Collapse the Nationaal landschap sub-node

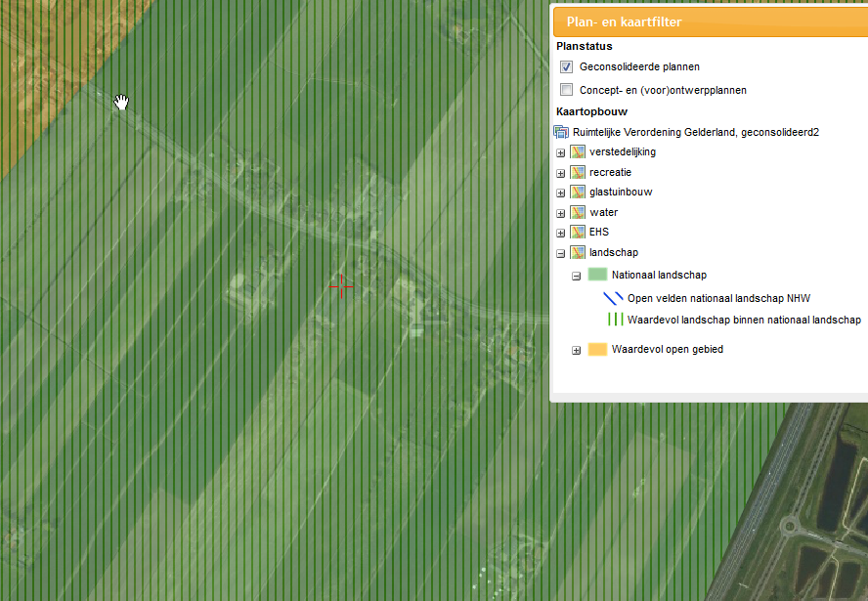click(577, 276)
